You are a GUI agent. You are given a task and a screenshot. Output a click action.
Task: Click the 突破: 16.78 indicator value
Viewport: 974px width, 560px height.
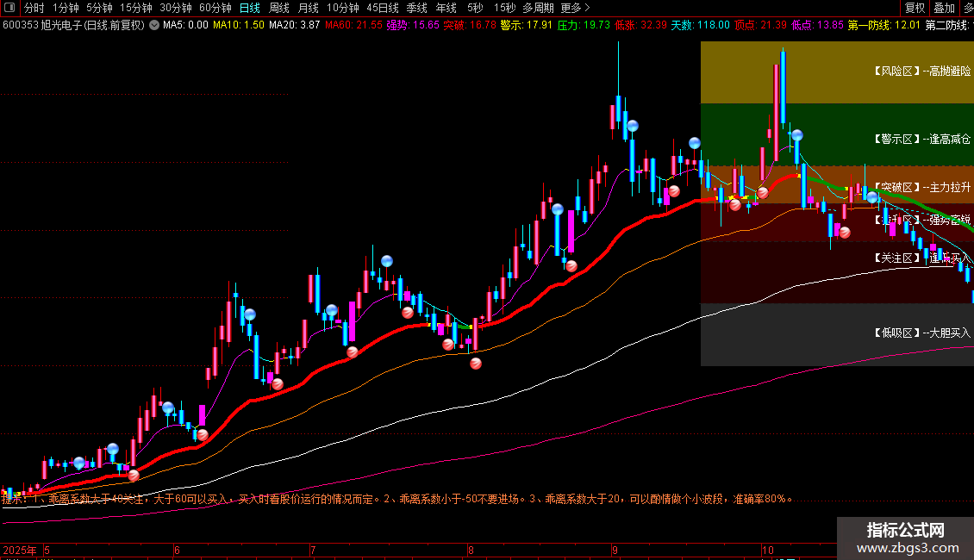click(x=470, y=26)
